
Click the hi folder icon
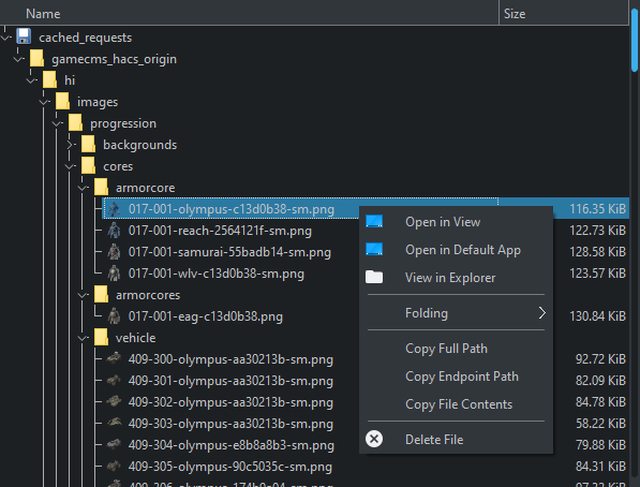point(50,80)
